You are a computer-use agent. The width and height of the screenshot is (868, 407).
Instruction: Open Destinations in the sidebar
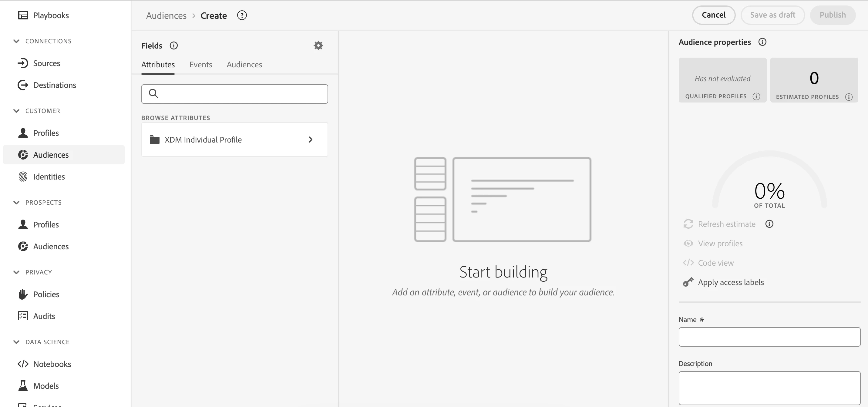click(54, 85)
